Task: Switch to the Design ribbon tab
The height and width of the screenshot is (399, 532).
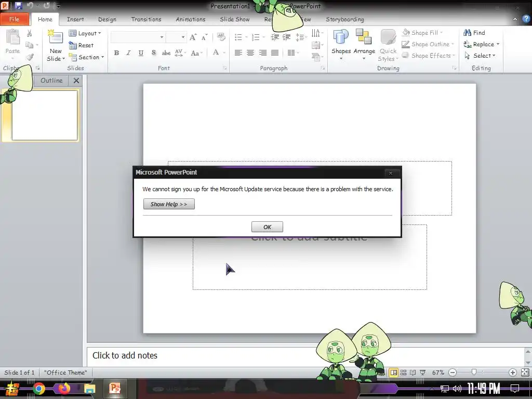Action: click(x=107, y=19)
